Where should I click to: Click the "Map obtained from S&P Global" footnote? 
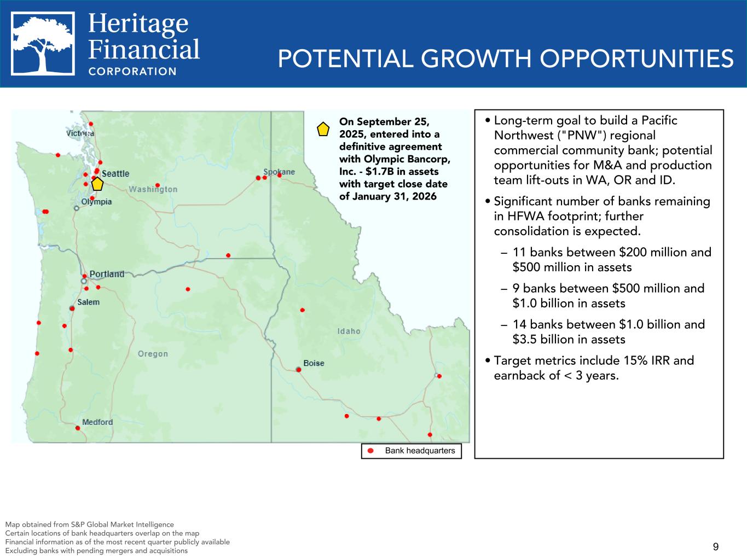pos(89,525)
